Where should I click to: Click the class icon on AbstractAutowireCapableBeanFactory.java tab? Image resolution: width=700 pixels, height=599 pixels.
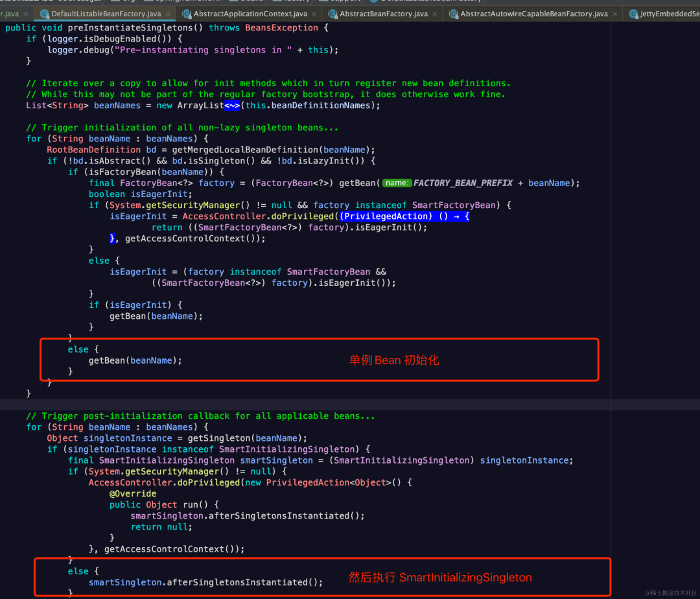pyautogui.click(x=454, y=13)
